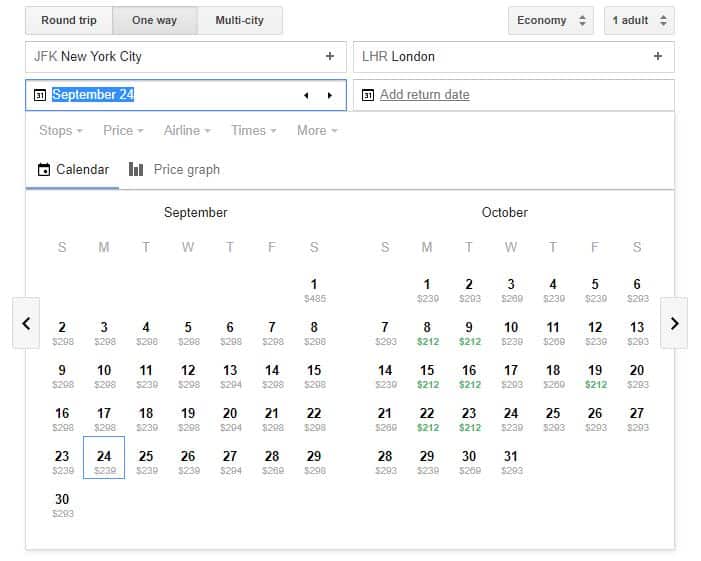Pick October 6 in calendar
Image resolution: width=701 pixels, height=561 pixels.
pos(638,290)
